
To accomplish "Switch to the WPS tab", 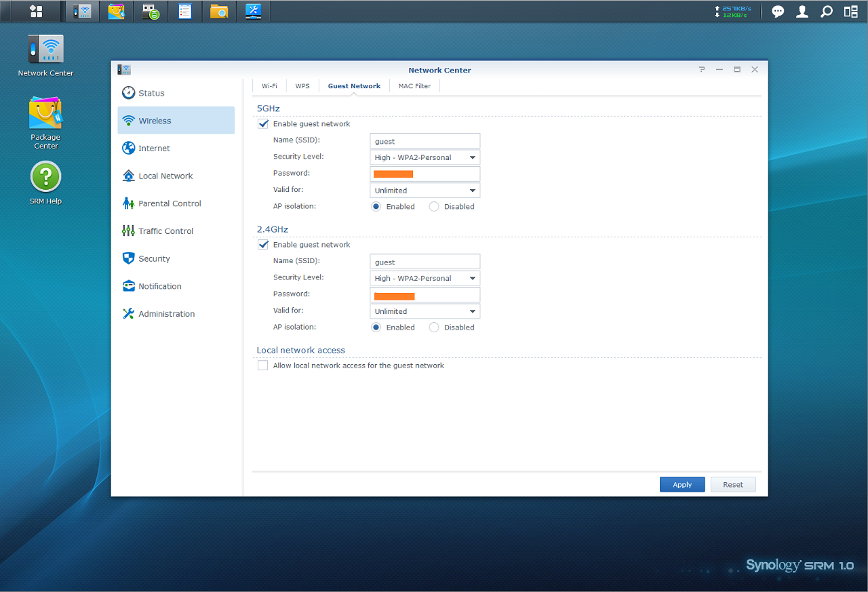I will (x=302, y=86).
